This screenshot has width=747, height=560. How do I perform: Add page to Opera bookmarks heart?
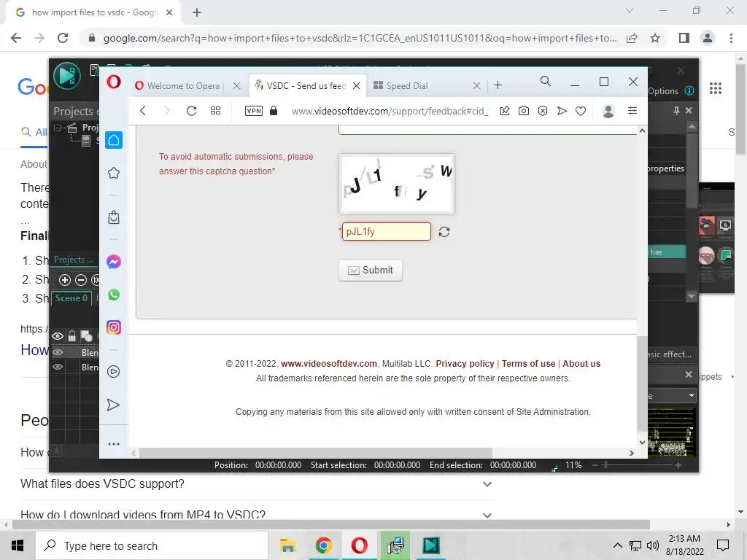pyautogui.click(x=580, y=111)
